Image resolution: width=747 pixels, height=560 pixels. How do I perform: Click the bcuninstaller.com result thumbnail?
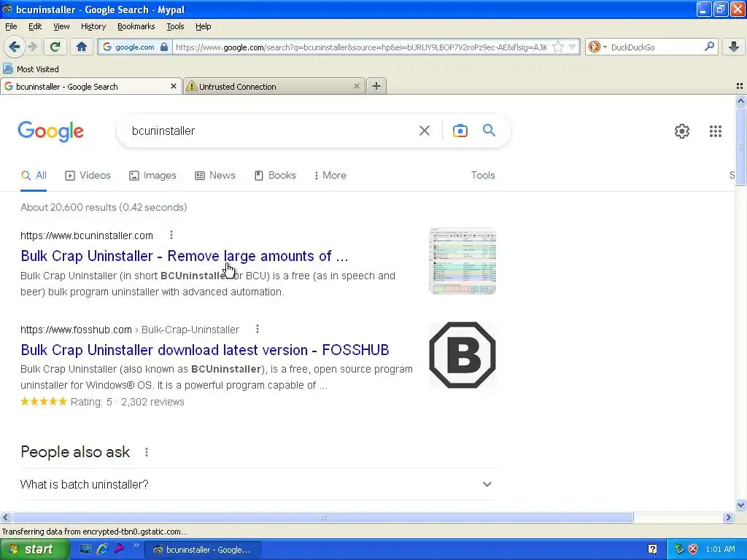coord(462,261)
